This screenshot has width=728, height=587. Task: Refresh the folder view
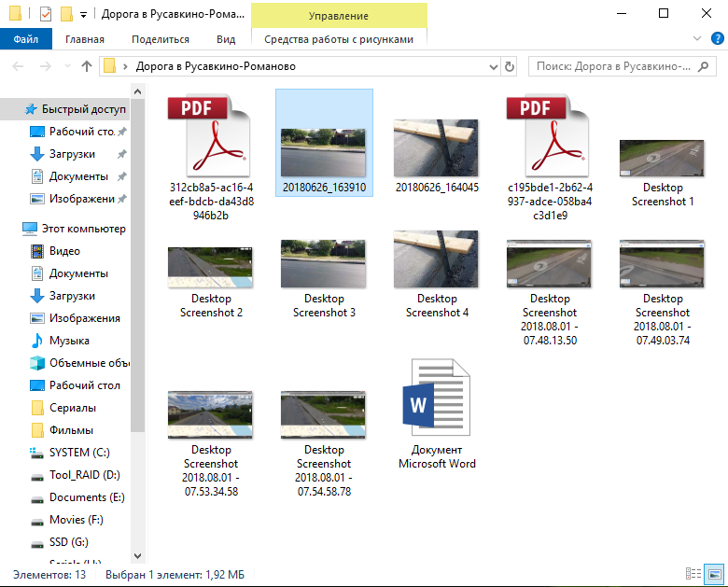coord(510,67)
